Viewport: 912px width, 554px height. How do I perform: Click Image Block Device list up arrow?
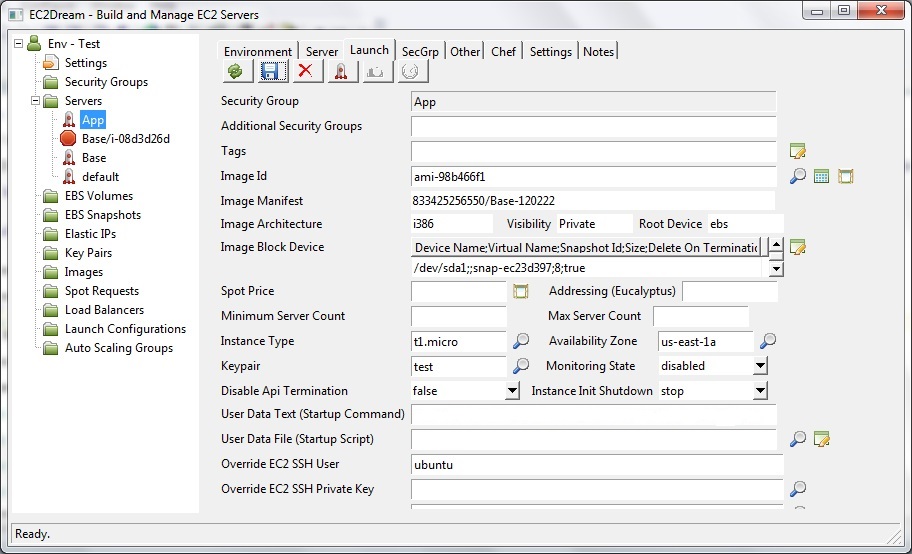[x=776, y=244]
